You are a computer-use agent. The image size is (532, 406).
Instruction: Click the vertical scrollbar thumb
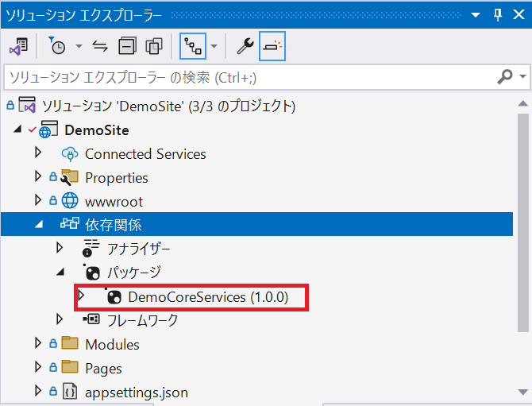tap(522, 222)
